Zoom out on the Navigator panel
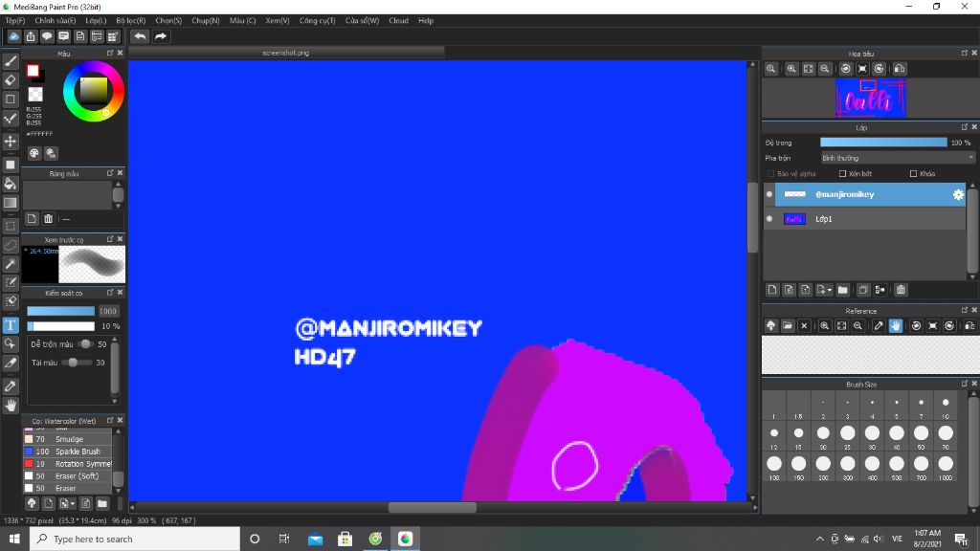The width and height of the screenshot is (980, 551). coord(825,69)
